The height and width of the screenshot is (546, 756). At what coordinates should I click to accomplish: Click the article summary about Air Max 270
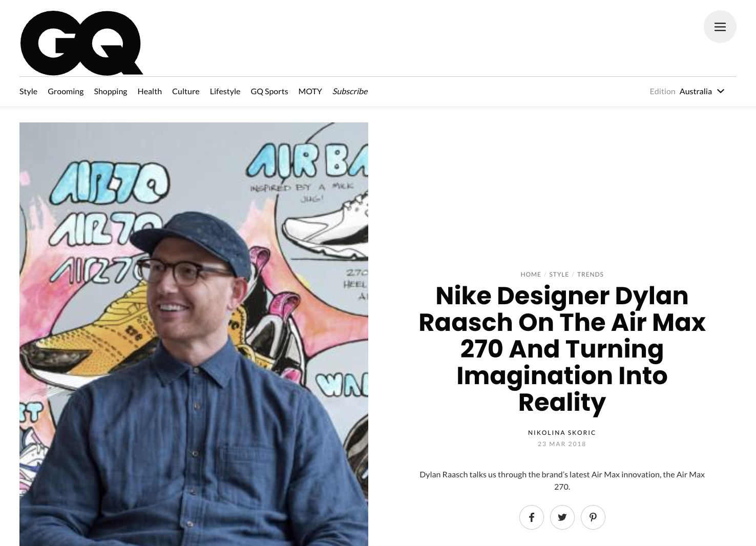click(x=562, y=480)
